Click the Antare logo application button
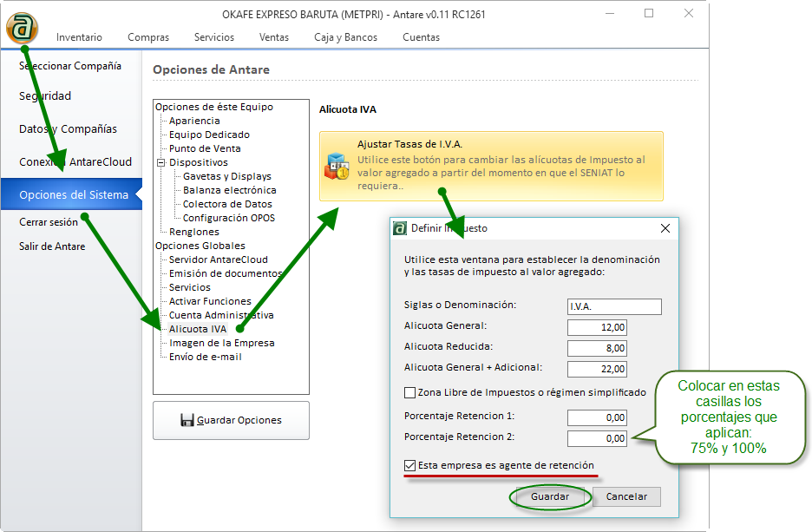Viewport: 812px width, 532px height. click(x=22, y=27)
